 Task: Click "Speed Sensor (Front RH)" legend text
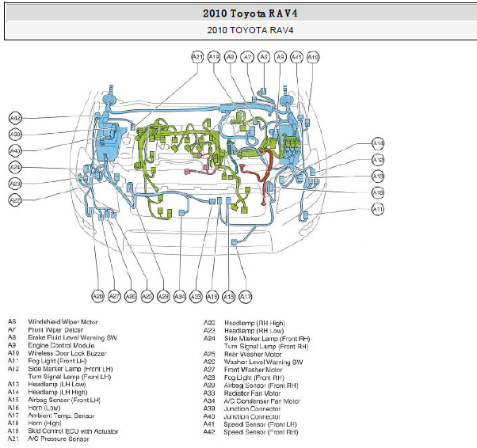click(261, 432)
